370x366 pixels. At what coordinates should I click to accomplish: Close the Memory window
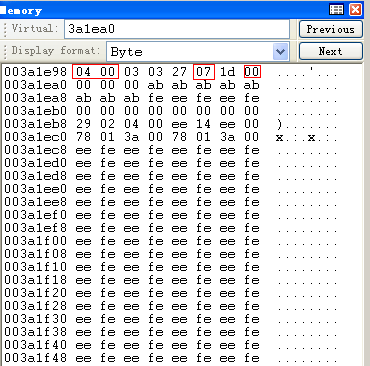click(356, 10)
